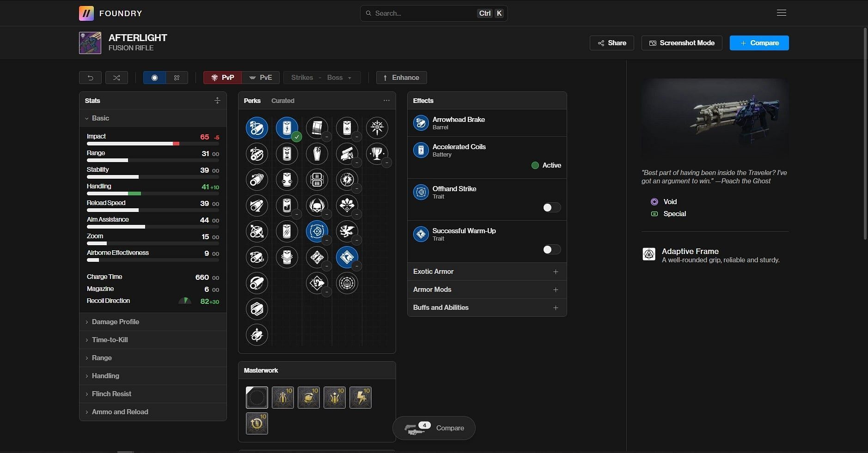This screenshot has height=453, width=868.
Task: Choose the circular reload arrow masterwork
Action: pyautogui.click(x=257, y=423)
